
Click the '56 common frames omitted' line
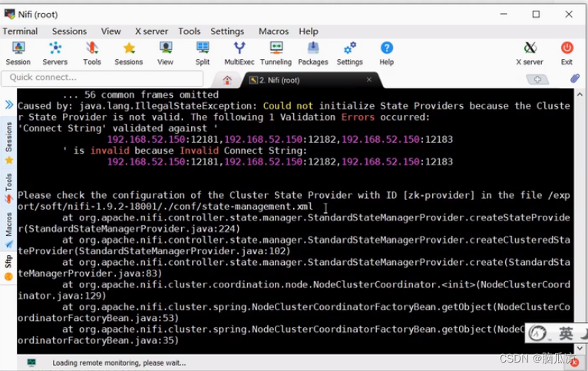tap(140, 94)
